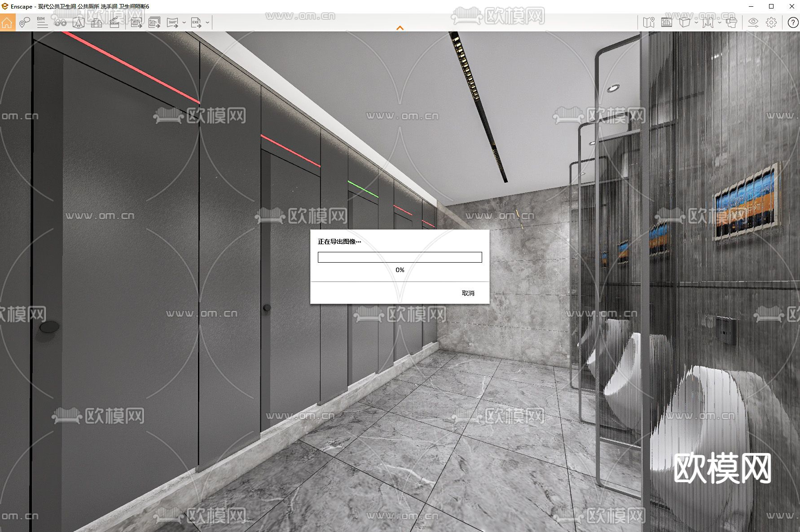Viewport: 800px width, 532px height.
Task: Toggle the minimap icon
Action: tap(649, 22)
